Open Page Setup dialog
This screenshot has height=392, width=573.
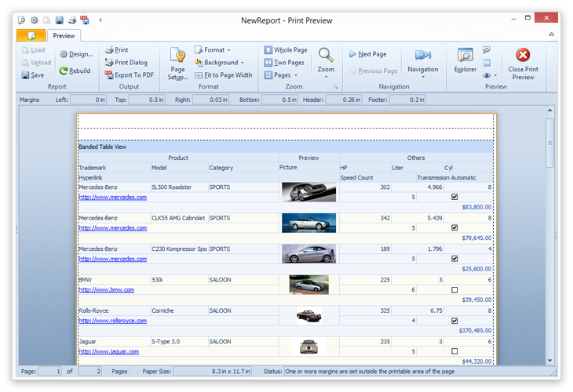[x=177, y=63]
